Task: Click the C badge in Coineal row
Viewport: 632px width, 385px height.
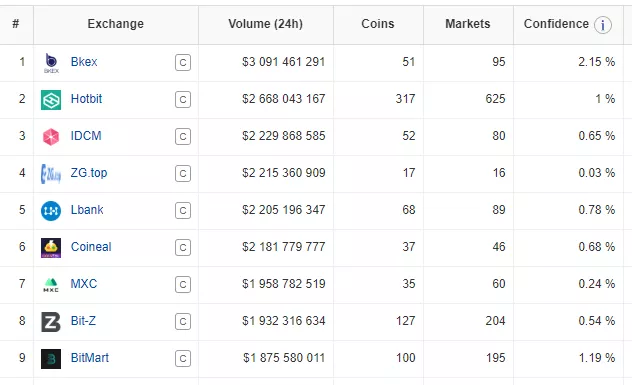Action: pyautogui.click(x=183, y=248)
